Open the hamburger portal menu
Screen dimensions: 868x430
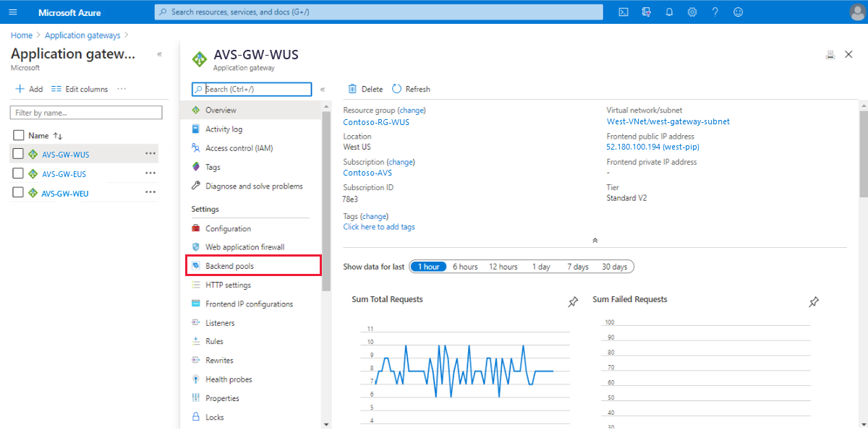pos(12,12)
